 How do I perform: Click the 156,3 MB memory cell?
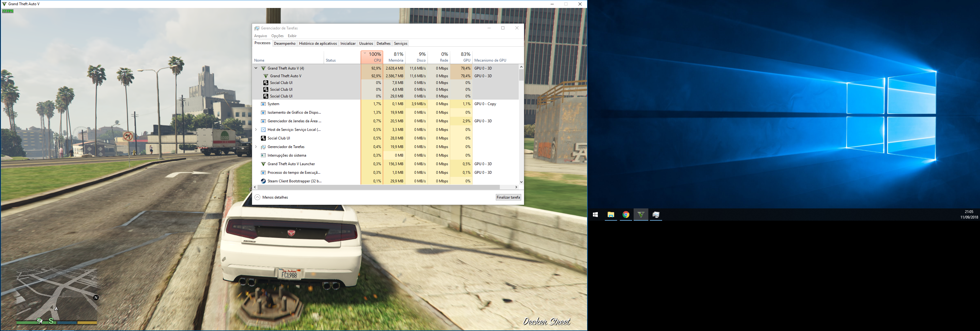[x=394, y=164]
